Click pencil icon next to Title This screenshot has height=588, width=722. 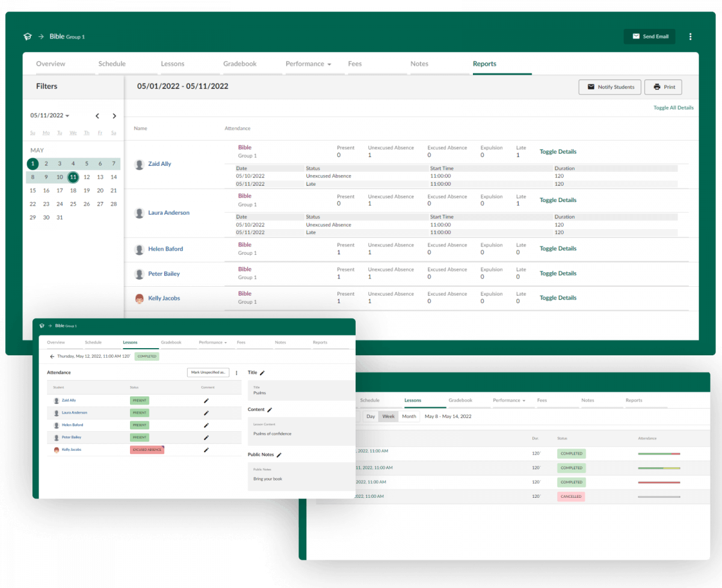(262, 373)
